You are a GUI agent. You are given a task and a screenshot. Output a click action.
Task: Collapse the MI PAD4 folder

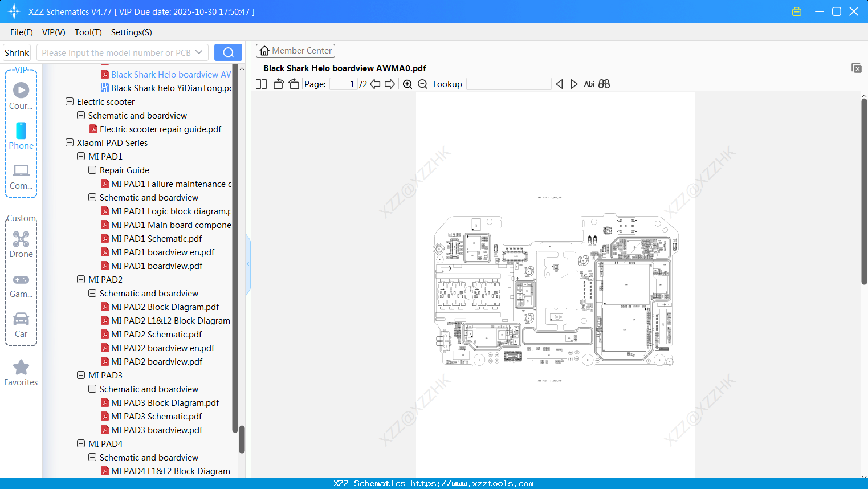(81, 444)
